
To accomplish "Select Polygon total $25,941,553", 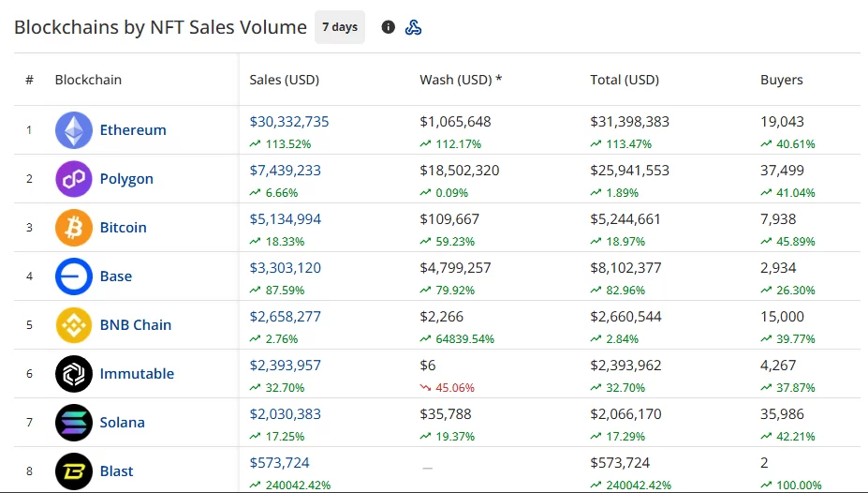I will (629, 171).
